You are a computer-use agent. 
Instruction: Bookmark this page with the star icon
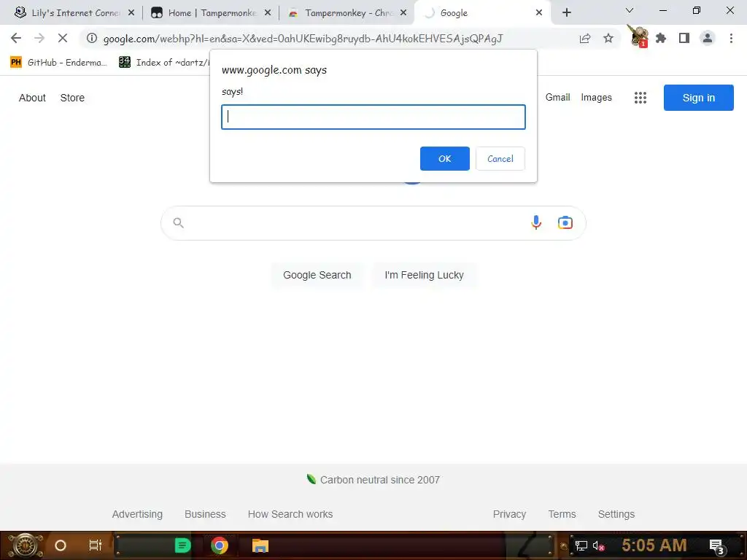click(x=608, y=38)
